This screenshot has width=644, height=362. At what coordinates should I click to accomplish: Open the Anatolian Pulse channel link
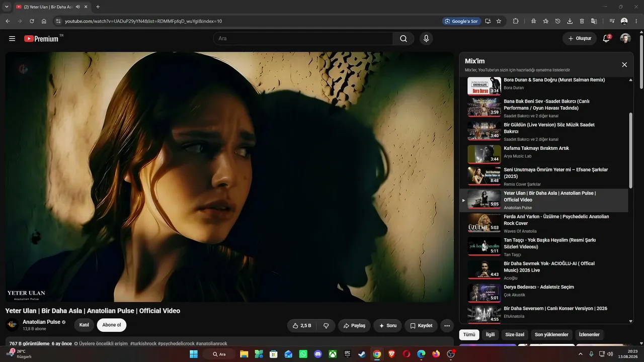click(41, 322)
